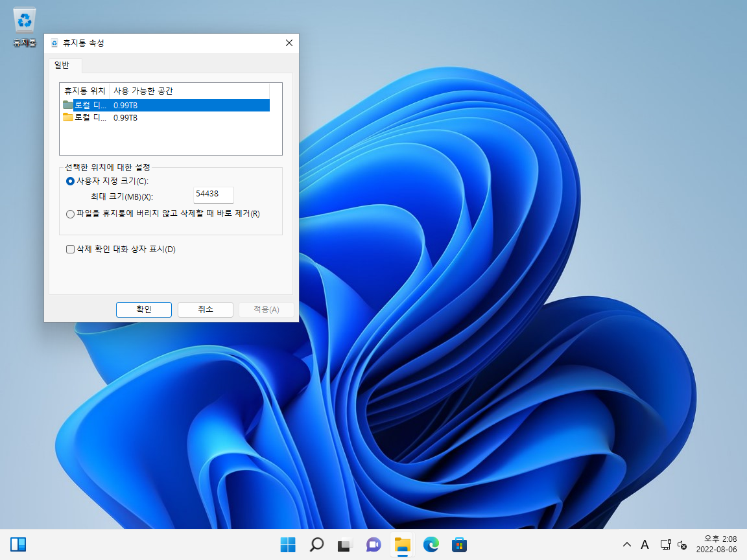Open the Widgets panel icon
747x560 pixels.
point(18,544)
